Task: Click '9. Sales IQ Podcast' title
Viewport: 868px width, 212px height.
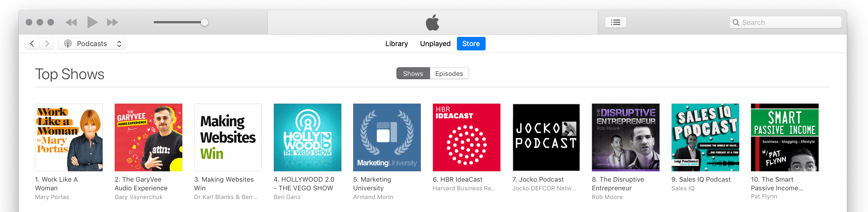Action: [x=701, y=179]
